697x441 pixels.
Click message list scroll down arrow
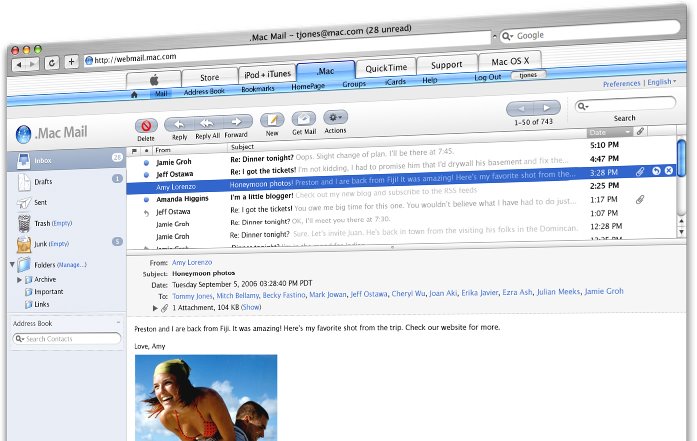(x=681, y=232)
